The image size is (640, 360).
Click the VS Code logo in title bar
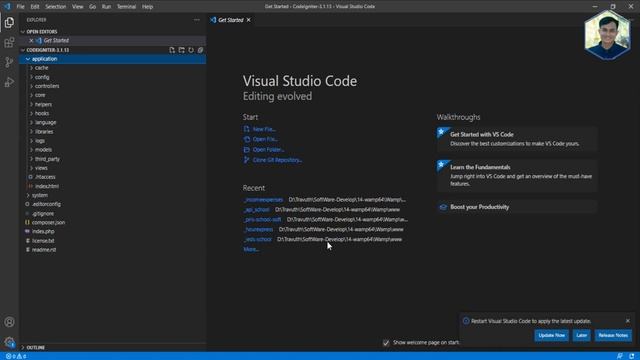click(x=7, y=6)
